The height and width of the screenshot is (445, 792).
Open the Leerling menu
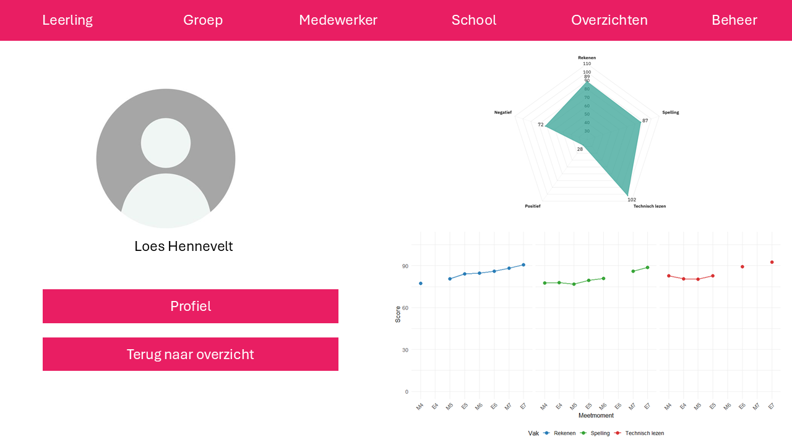67,20
